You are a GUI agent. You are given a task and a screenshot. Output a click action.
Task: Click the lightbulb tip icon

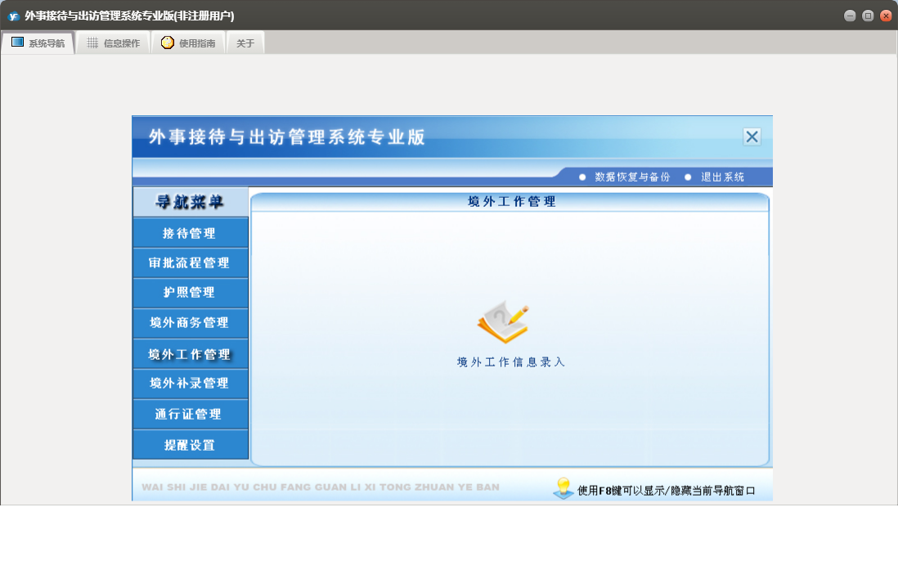click(x=563, y=487)
